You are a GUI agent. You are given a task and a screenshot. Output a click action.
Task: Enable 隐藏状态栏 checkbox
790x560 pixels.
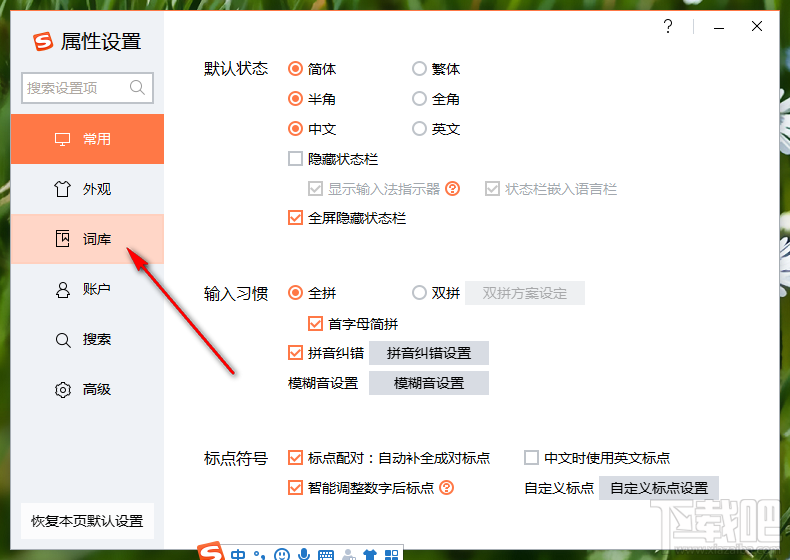click(x=295, y=159)
